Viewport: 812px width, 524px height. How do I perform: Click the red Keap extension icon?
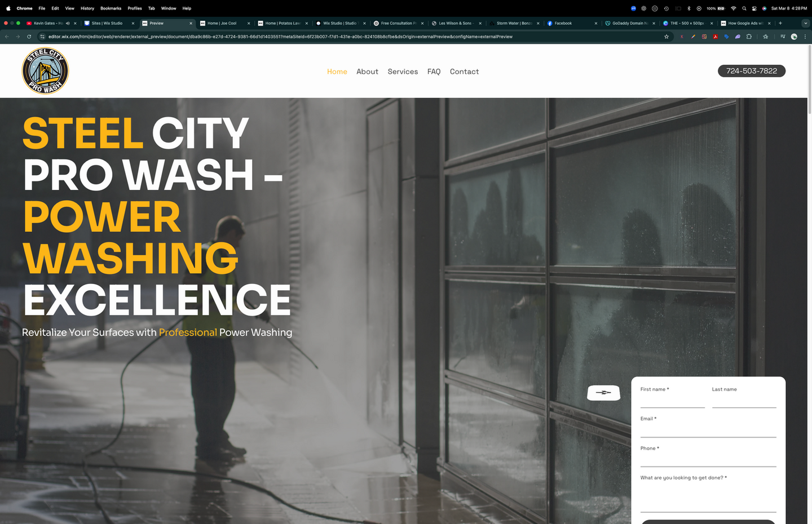(682, 36)
